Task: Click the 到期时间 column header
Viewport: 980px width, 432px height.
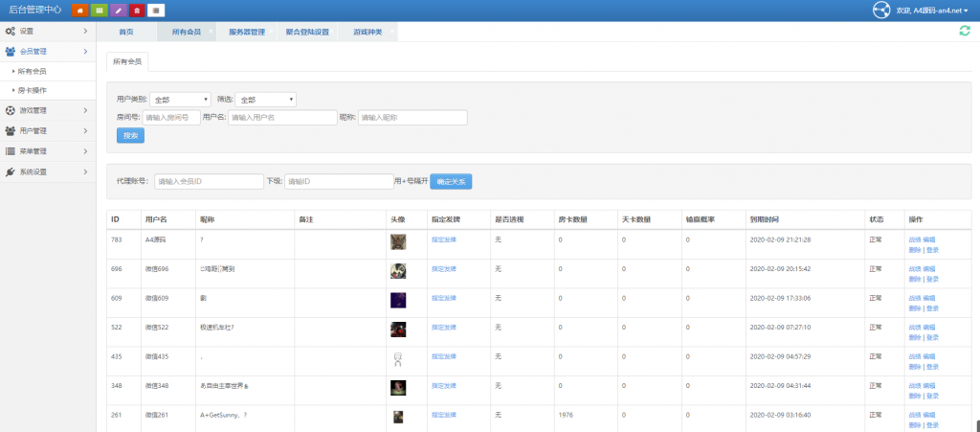Action: (x=765, y=220)
